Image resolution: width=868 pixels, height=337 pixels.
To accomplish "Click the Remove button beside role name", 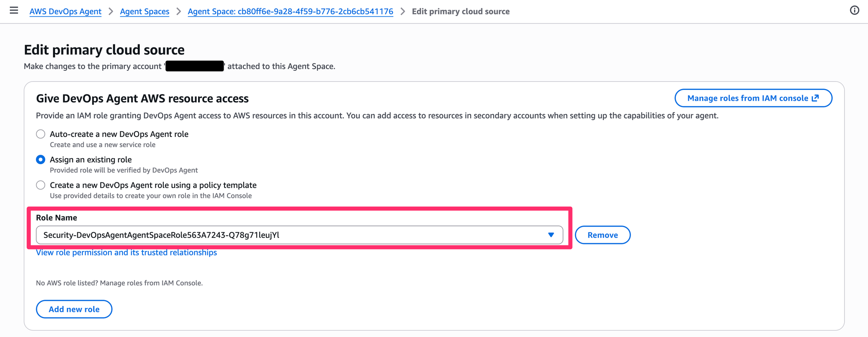I will click(602, 235).
